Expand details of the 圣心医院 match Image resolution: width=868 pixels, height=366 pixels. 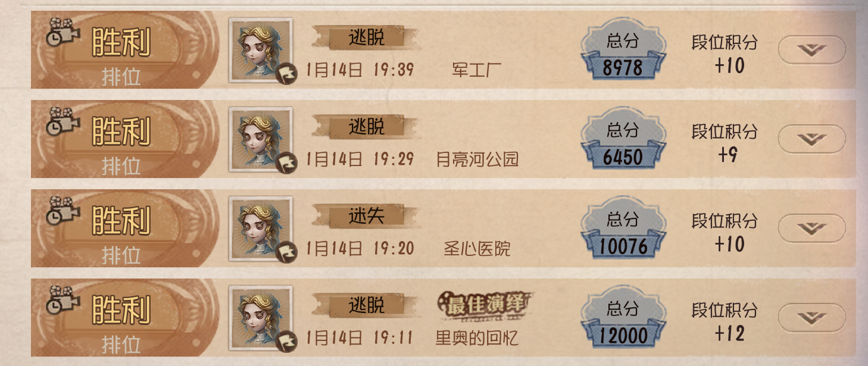[x=812, y=229]
